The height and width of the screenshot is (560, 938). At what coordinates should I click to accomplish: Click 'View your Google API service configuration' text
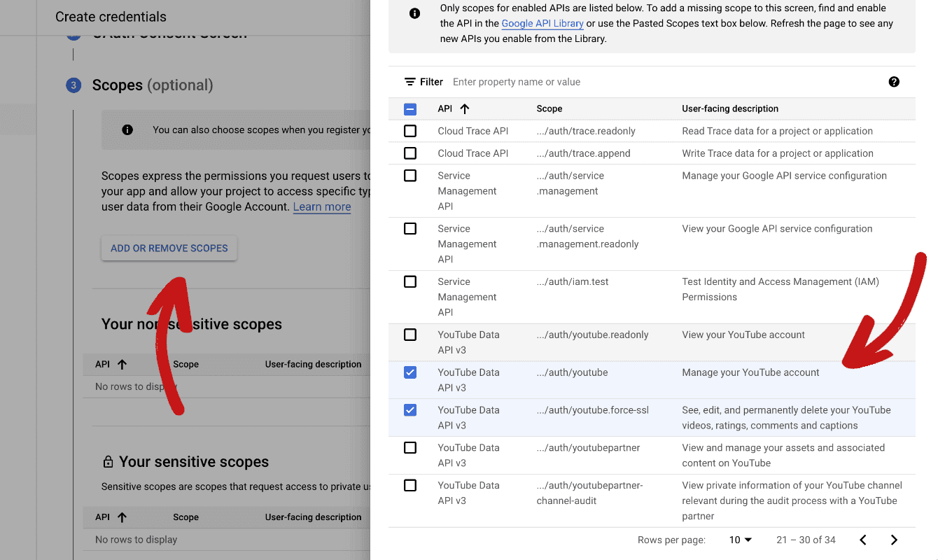[x=777, y=229]
